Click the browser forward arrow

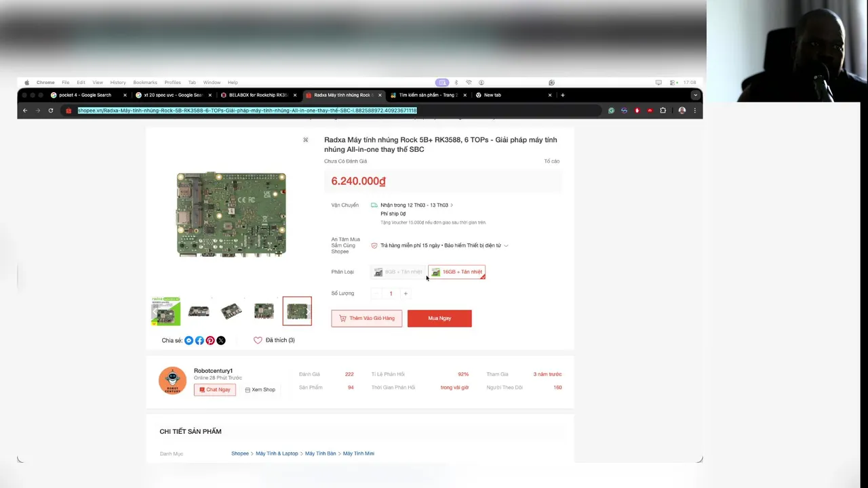pos(38,110)
